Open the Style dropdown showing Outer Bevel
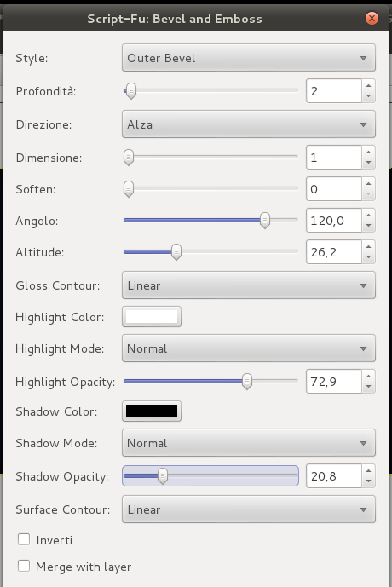 [249, 58]
